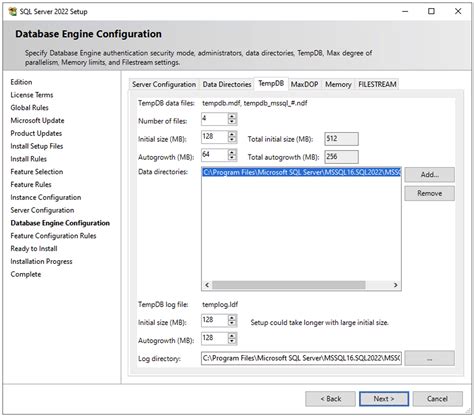Decrease log file Initial size spinner
The image size is (474, 417).
point(232,323)
